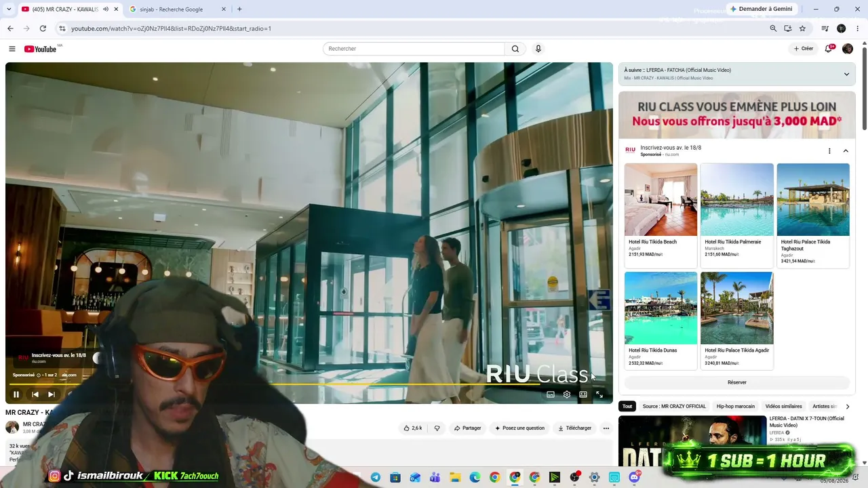Download the video with Télécharger
Viewport: 868px width, 488px height.
click(x=575, y=428)
